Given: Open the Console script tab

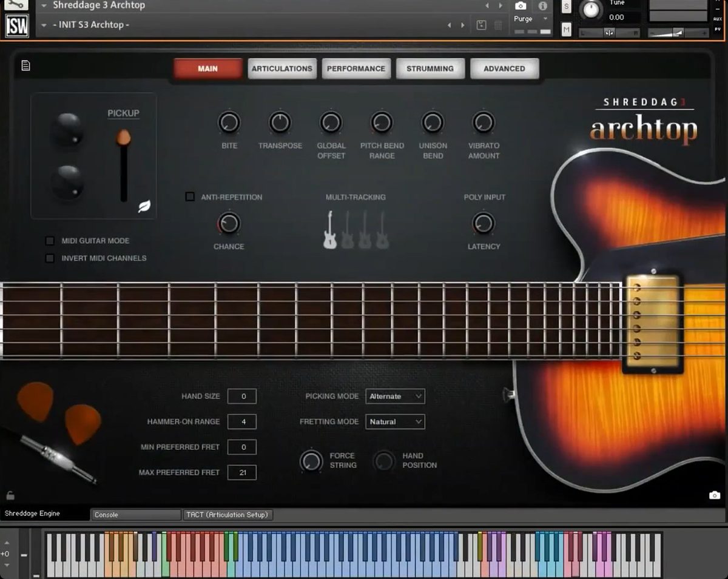Looking at the screenshot, I should point(136,515).
